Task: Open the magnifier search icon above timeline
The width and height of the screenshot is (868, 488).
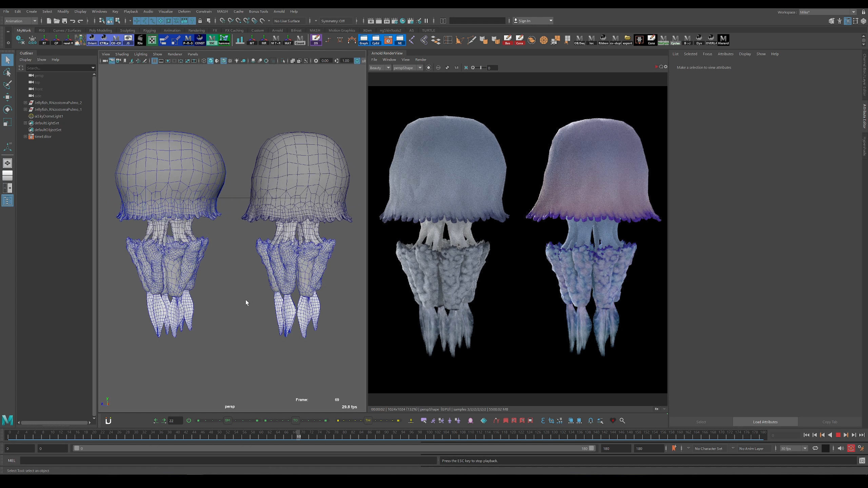Action: [x=622, y=421]
